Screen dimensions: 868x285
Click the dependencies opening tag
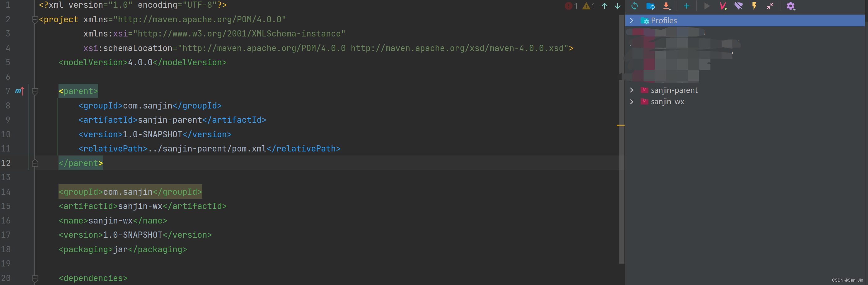93,278
